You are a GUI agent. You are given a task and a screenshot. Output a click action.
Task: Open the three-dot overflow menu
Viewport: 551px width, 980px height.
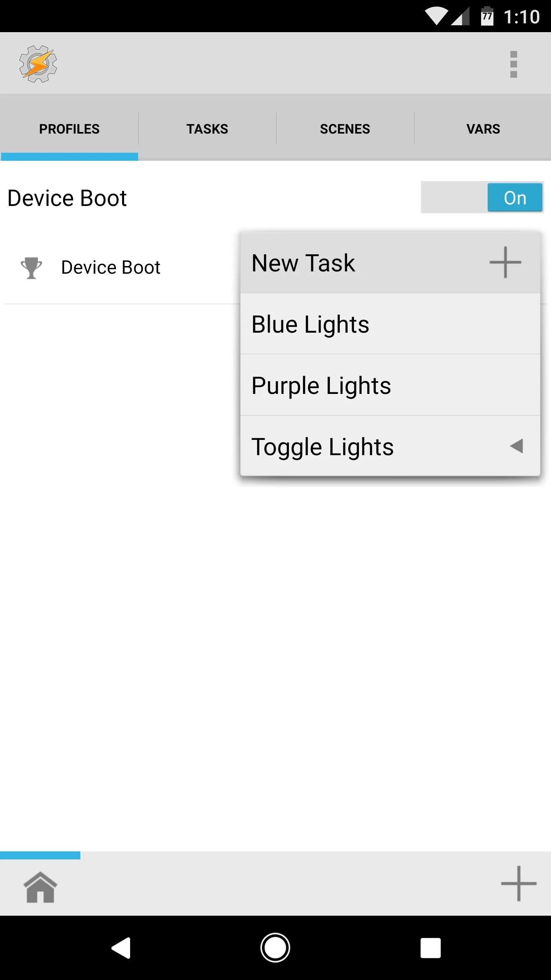tap(514, 64)
